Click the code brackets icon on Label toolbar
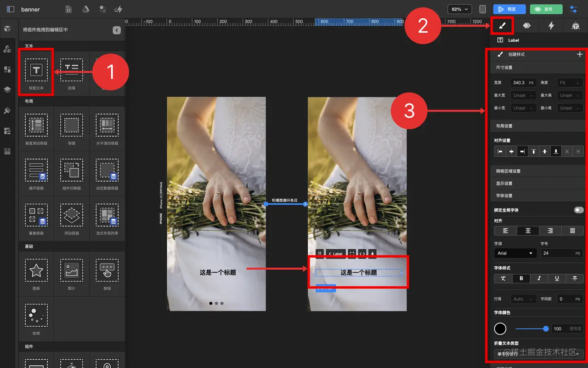Image resolution: width=588 pixels, height=368 pixels. click(362, 253)
